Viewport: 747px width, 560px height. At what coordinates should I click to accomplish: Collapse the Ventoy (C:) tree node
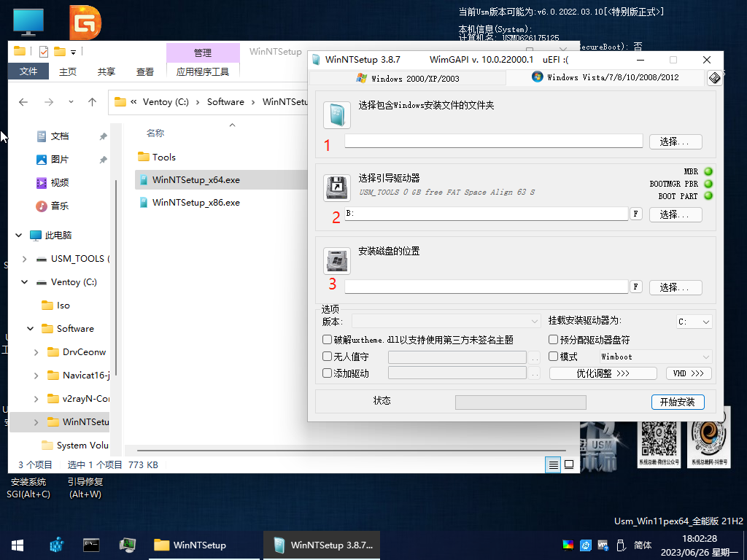(x=25, y=282)
